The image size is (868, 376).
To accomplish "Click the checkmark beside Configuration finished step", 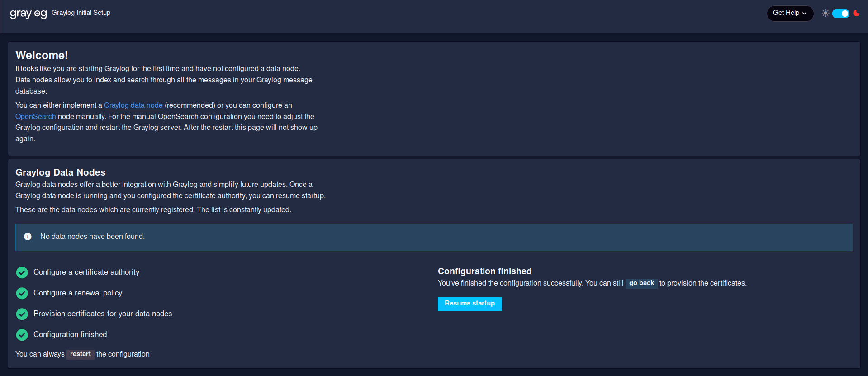I will pyautogui.click(x=22, y=335).
